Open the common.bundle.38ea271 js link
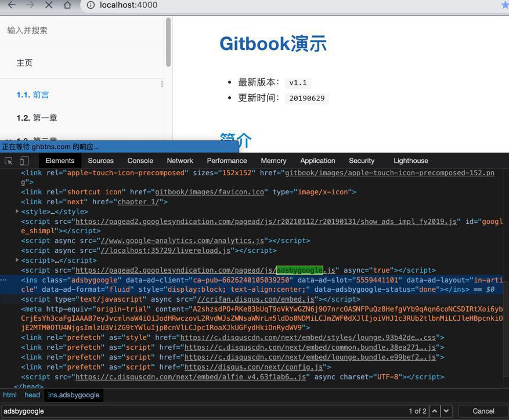Viewport: 509px width, 420px height. click(310, 347)
